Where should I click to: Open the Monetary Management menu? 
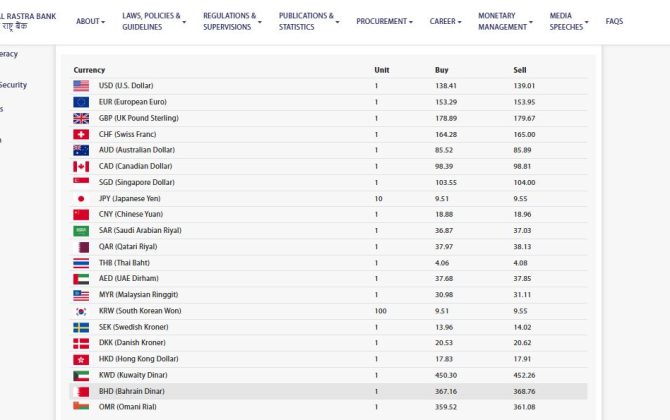[505, 21]
